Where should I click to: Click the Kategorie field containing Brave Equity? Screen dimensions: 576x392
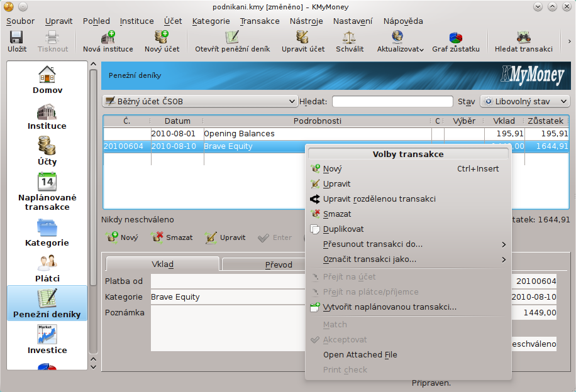click(228, 297)
